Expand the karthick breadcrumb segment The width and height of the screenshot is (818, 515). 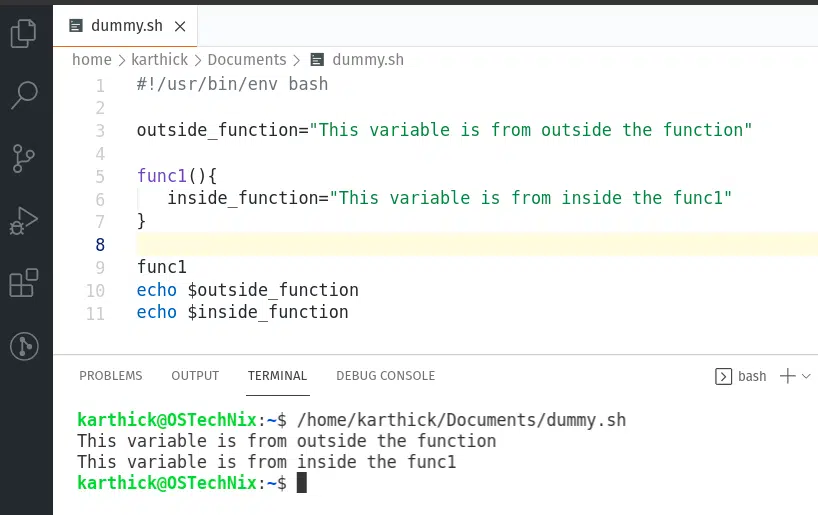pos(160,59)
